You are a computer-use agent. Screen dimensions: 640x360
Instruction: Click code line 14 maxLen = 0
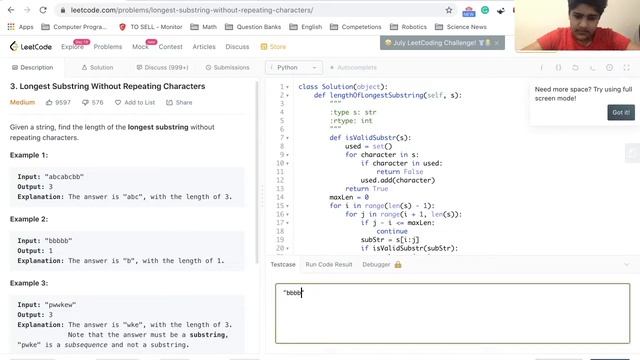pos(349,198)
